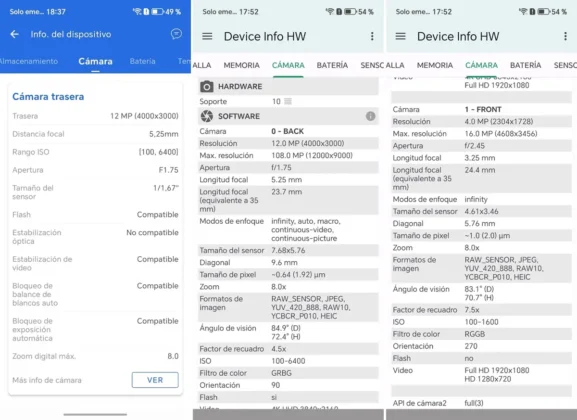Tap the API de cámara2 row

coord(481,403)
